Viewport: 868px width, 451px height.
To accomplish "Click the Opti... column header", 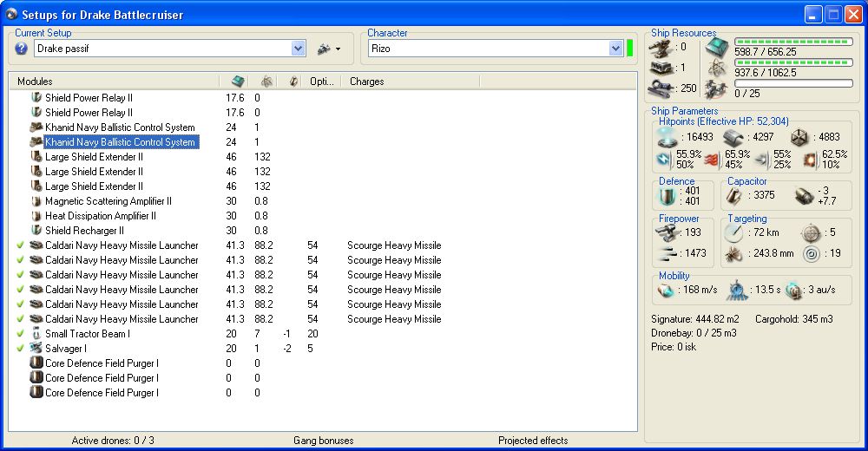I will pos(322,82).
